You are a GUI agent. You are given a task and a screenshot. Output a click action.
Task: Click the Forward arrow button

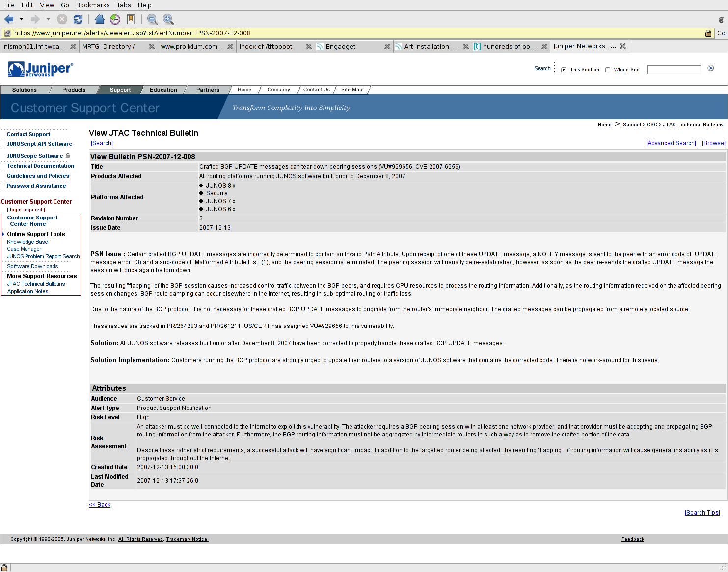tap(35, 19)
